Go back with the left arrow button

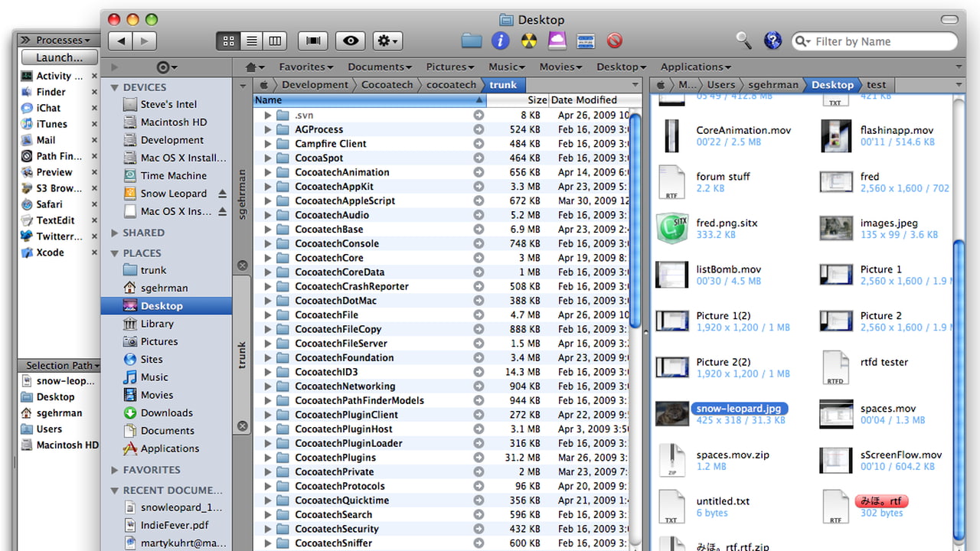point(121,41)
